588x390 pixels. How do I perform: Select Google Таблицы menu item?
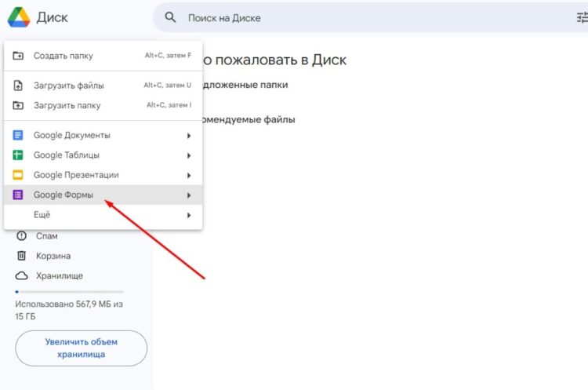pyautogui.click(x=103, y=155)
